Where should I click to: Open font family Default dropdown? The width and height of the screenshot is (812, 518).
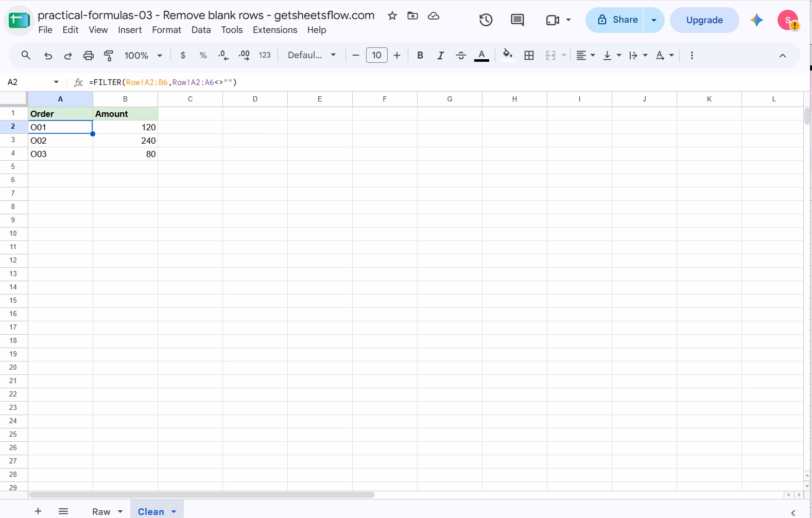(312, 55)
